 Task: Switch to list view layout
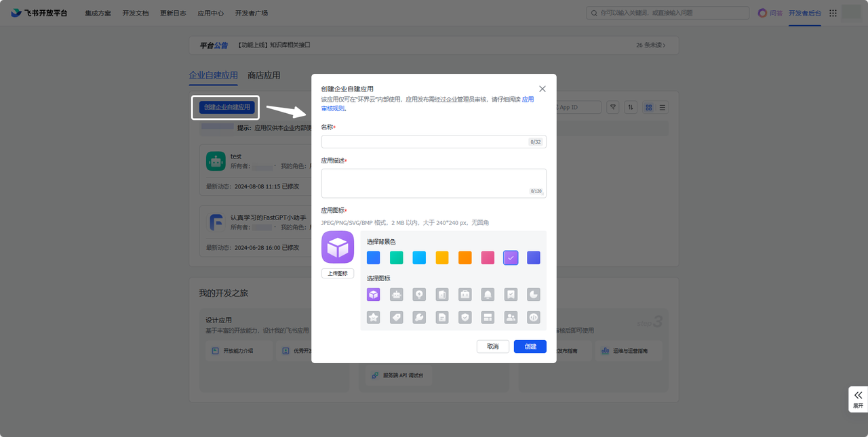[x=663, y=107]
